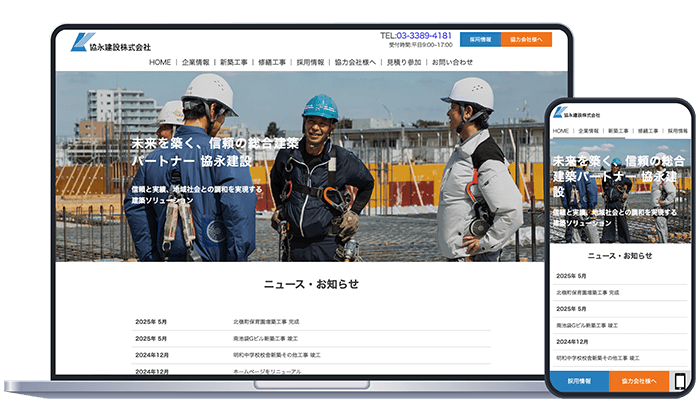The image size is (700, 404).
Task: Click the 受付時間 平日9:00-17:00 text in the laptop header
Action: pos(421,45)
